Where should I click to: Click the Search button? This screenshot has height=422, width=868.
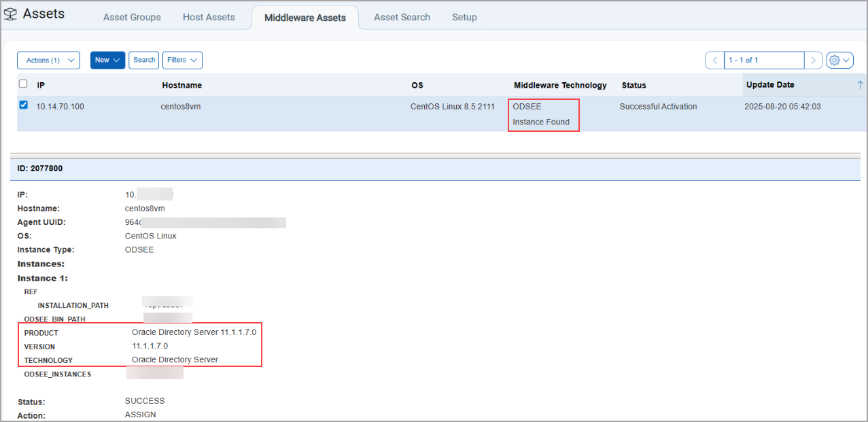144,60
